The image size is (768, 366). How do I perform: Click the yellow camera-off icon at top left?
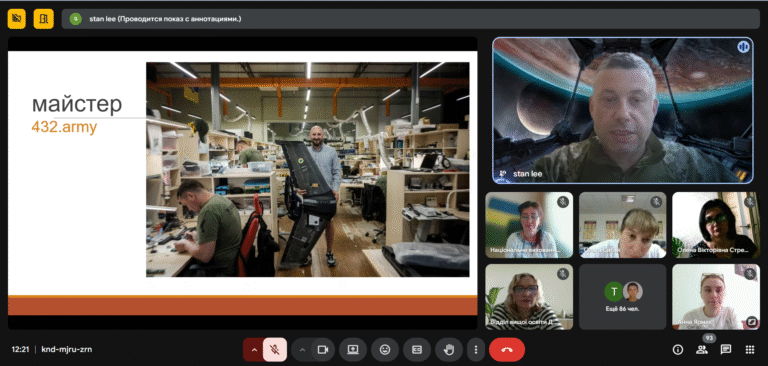coord(17,19)
